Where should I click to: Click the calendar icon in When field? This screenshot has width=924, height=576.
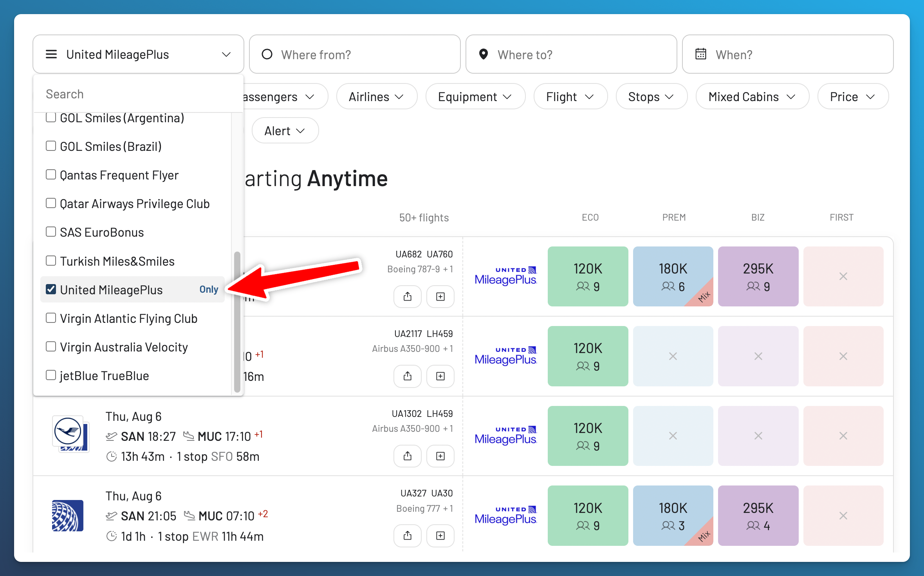700,54
